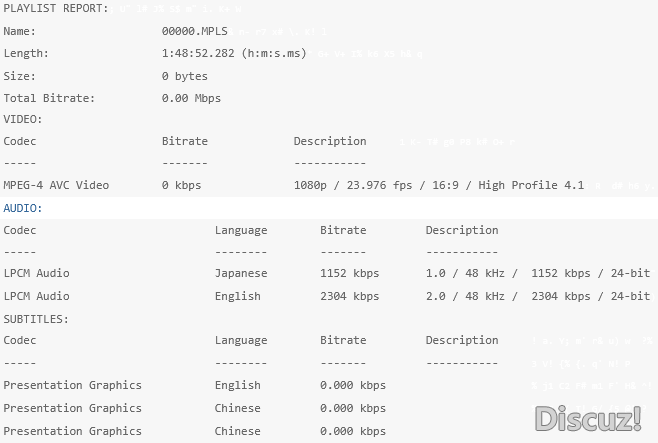Select the 1:48:52.282 length value
The width and height of the screenshot is (658, 443).
tap(234, 53)
